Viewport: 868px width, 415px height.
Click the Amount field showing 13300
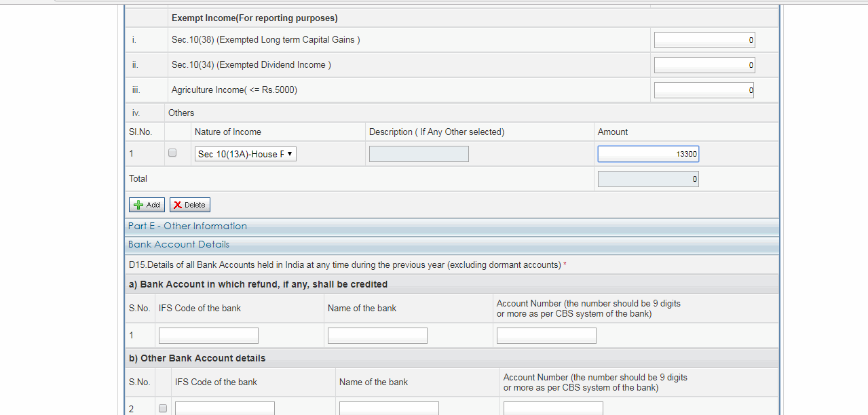pos(648,154)
